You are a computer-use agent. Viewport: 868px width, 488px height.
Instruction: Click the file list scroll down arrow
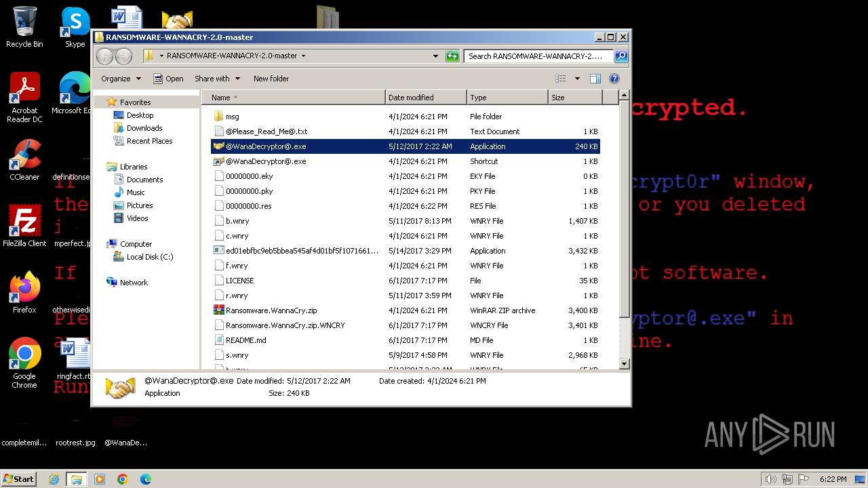[x=625, y=364]
